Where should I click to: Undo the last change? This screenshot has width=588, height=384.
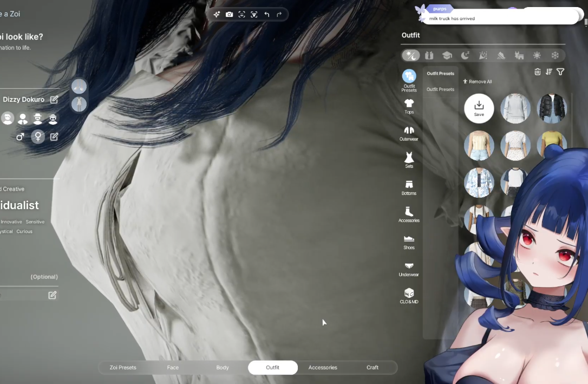click(x=267, y=15)
